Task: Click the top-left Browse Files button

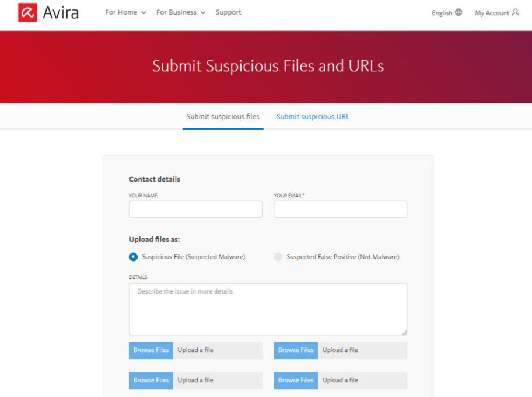Action: pos(151,350)
